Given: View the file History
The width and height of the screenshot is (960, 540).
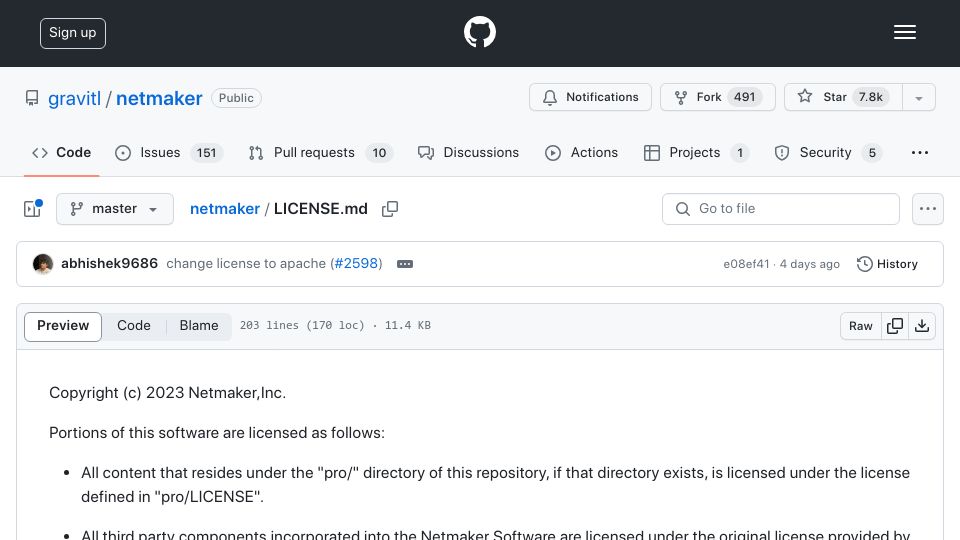Looking at the screenshot, I should 887,264.
